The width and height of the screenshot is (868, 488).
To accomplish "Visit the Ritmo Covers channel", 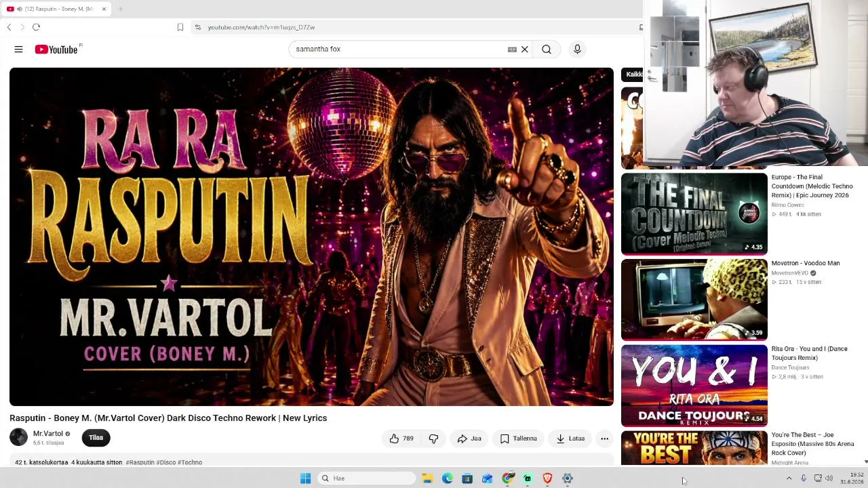I will click(787, 205).
